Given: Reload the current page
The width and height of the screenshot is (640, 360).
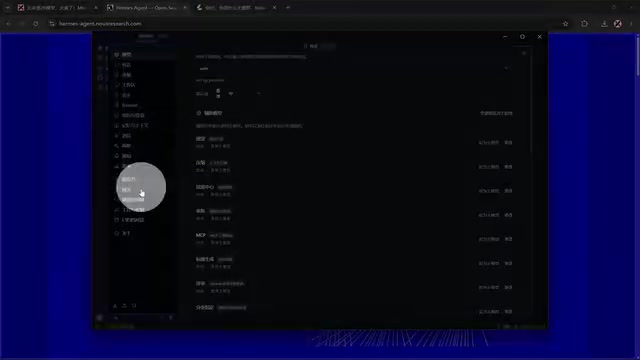Looking at the screenshot, I should [x=36, y=24].
